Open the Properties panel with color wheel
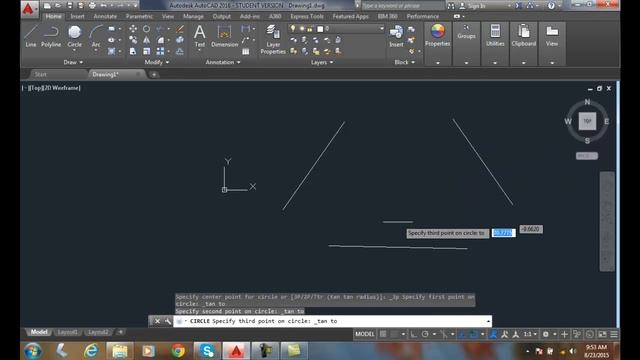 (x=438, y=35)
